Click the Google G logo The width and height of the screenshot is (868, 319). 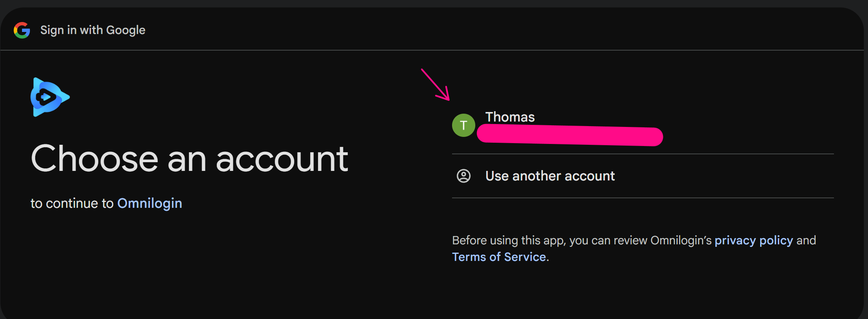tap(22, 30)
